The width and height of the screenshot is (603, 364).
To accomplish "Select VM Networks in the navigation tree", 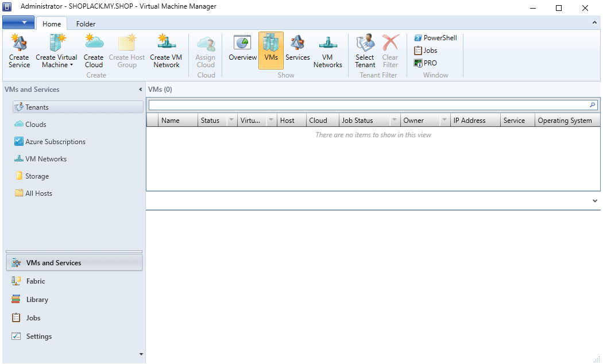I will click(x=40, y=158).
